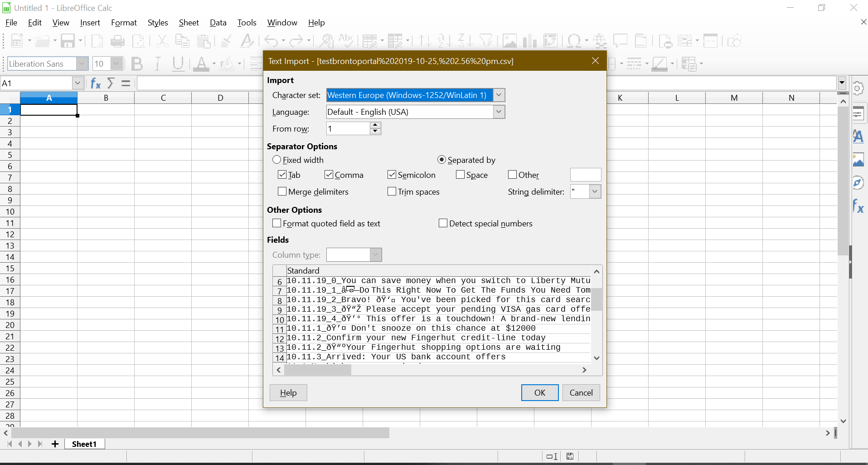Screen dimensions: 868x465
Task: Click the Special Character omega icon
Action: coord(574,41)
